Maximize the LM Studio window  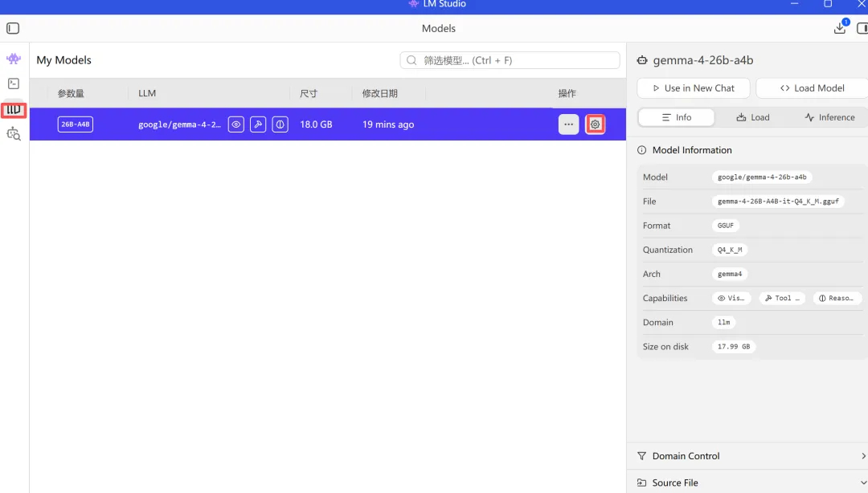(x=828, y=4)
